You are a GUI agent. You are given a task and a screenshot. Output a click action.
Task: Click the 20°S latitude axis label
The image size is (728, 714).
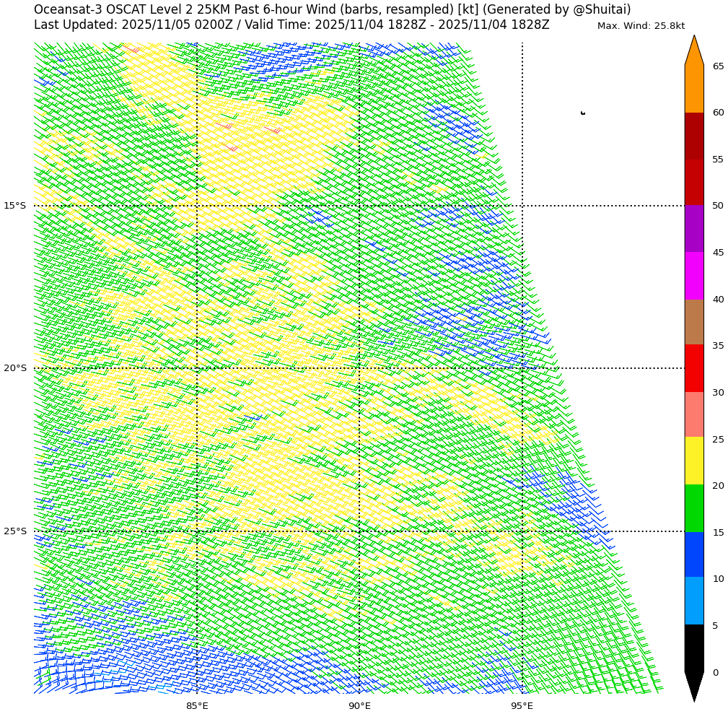pyautogui.click(x=14, y=368)
